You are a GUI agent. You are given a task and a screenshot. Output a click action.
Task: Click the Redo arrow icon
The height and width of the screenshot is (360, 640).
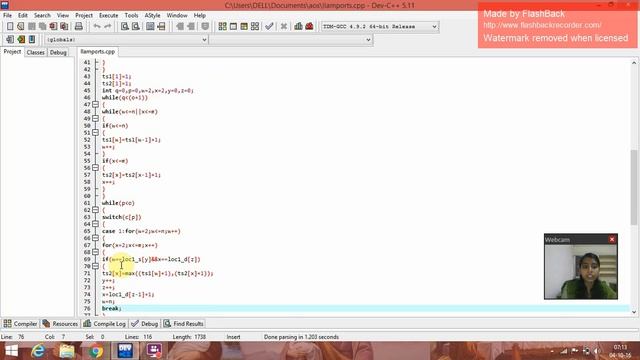click(108, 27)
